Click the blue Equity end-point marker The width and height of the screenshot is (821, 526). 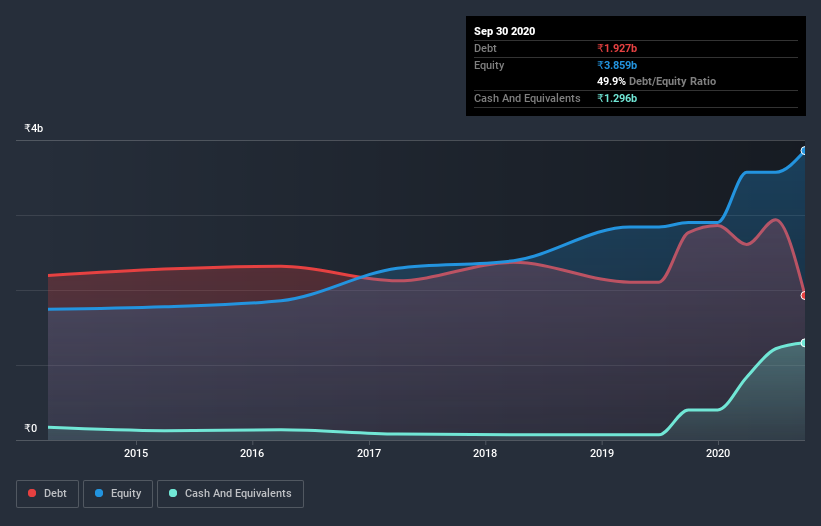click(804, 151)
